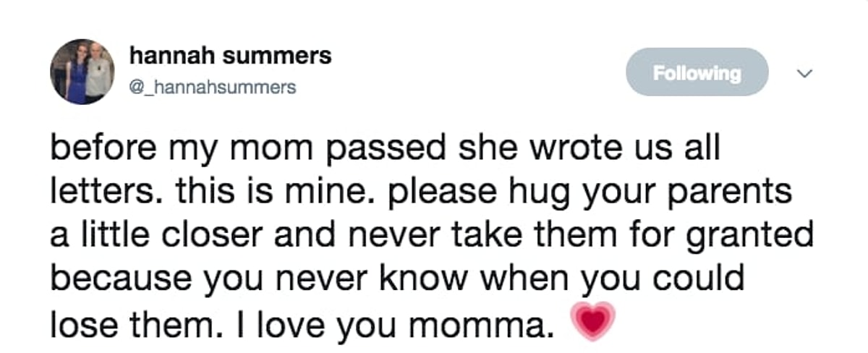Click the hannah summers display name
Viewport: 868px width, 353px height.
(229, 56)
